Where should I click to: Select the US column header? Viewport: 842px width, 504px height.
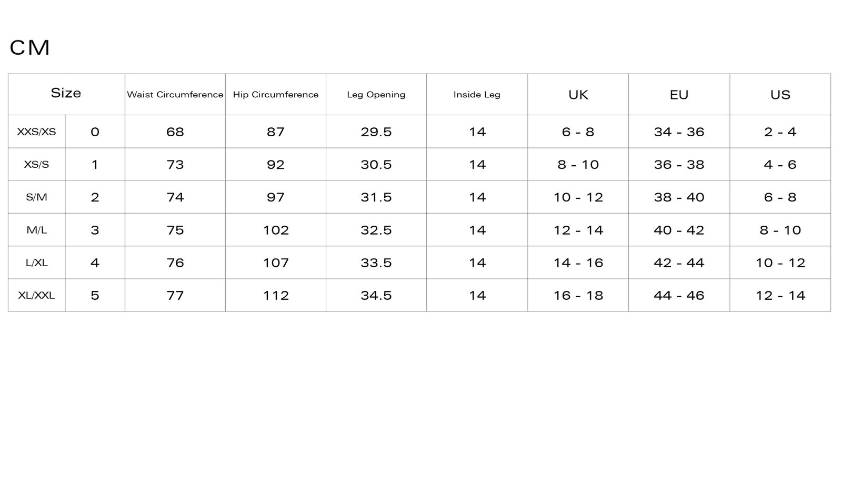(780, 95)
